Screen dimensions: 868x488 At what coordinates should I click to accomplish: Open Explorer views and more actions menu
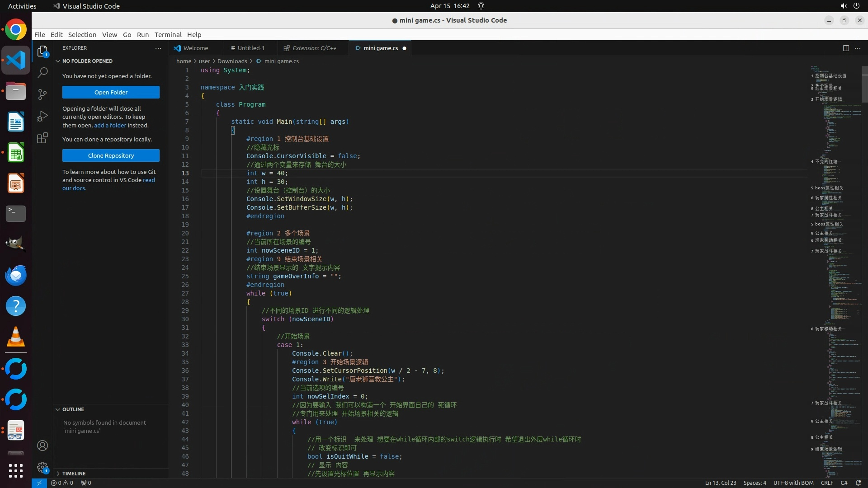[158, 48]
